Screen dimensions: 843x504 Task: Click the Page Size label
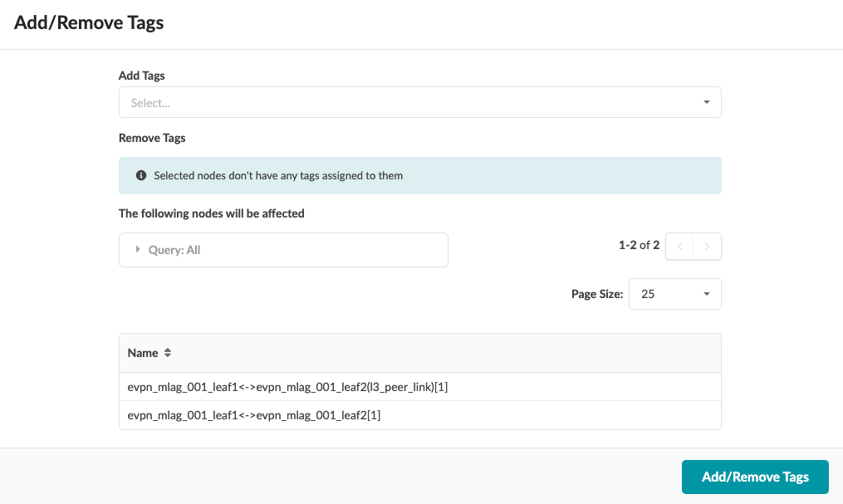click(x=596, y=294)
